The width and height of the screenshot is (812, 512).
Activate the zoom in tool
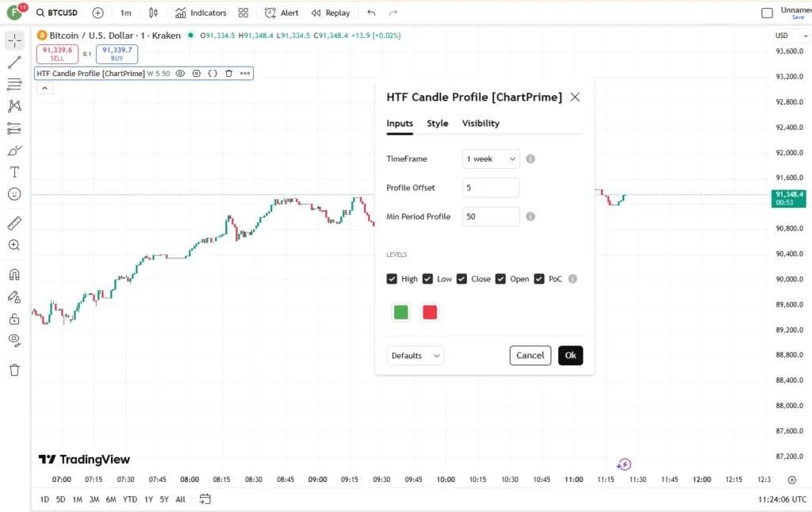coord(14,246)
